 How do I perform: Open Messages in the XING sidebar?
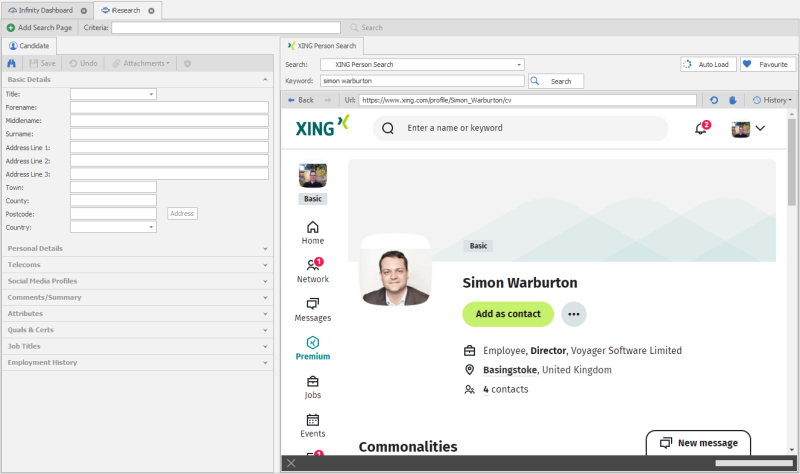tap(312, 309)
